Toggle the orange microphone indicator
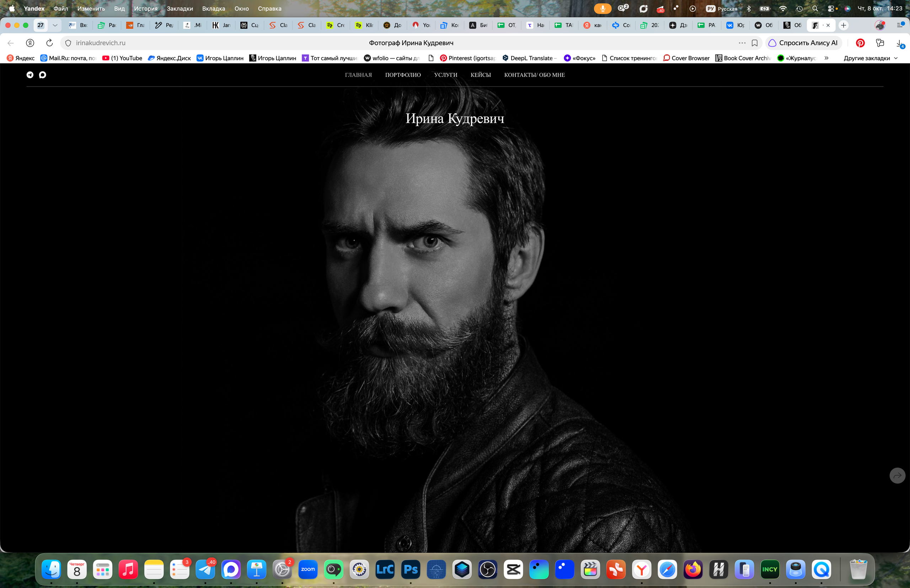910x588 pixels. coord(603,9)
